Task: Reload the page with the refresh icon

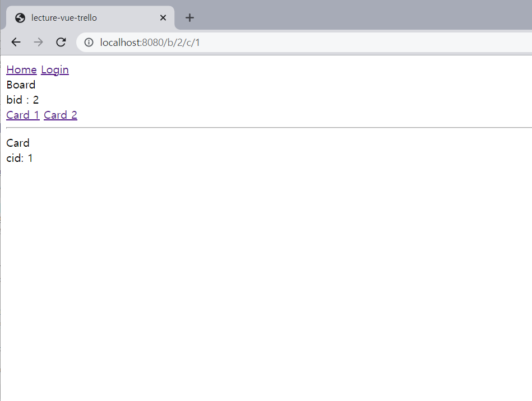Action: pyautogui.click(x=61, y=42)
